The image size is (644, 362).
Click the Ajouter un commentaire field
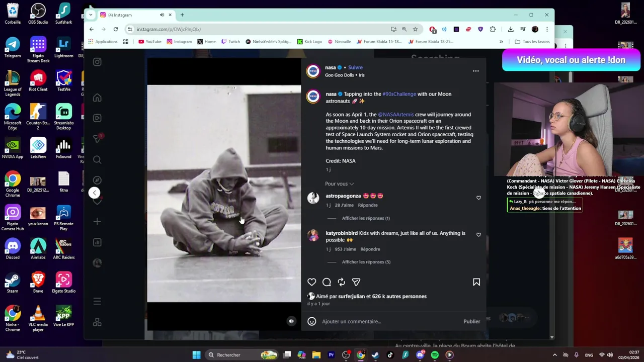click(390, 321)
